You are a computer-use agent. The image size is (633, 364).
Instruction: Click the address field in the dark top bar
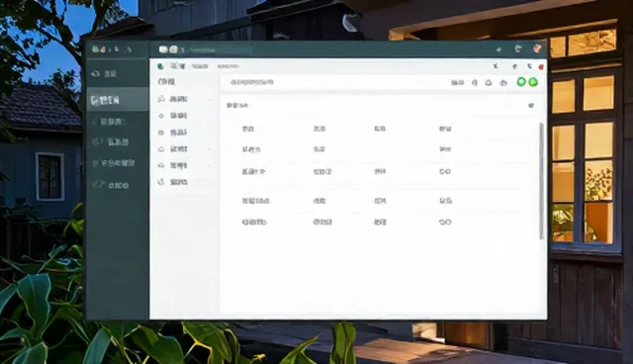coord(220,50)
